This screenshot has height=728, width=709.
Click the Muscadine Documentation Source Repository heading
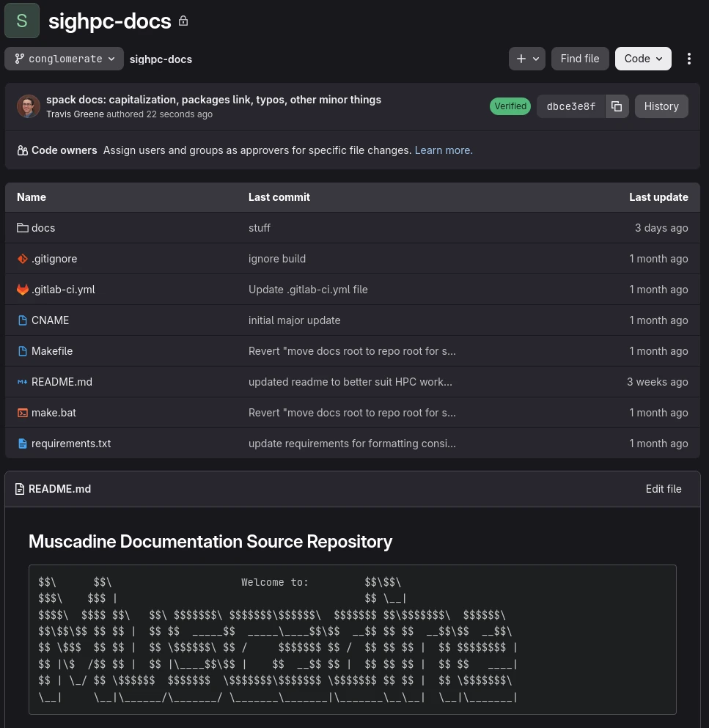tap(210, 541)
